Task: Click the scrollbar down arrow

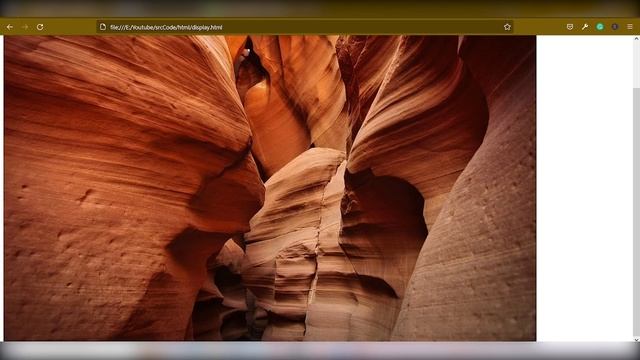Action: (x=636, y=339)
